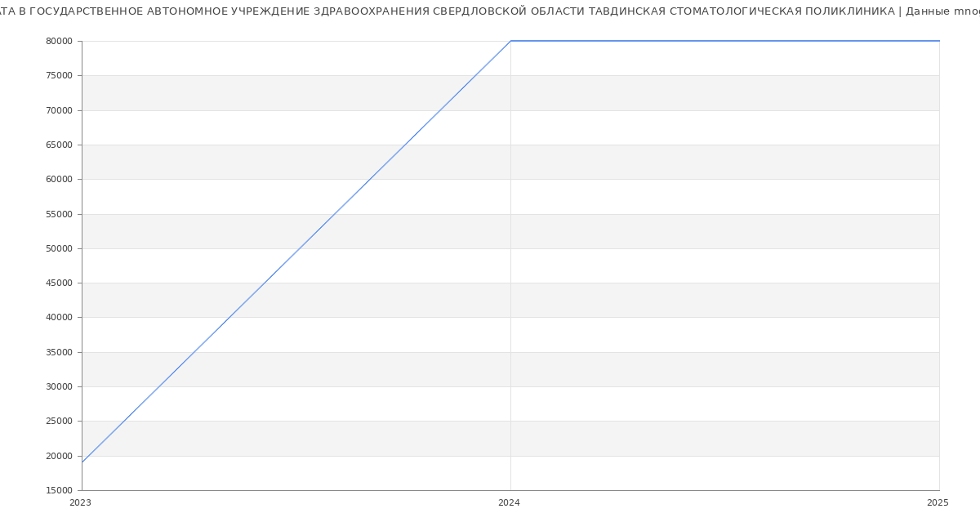
Task: Click the 45000 y-axis label
Action: tap(59, 283)
